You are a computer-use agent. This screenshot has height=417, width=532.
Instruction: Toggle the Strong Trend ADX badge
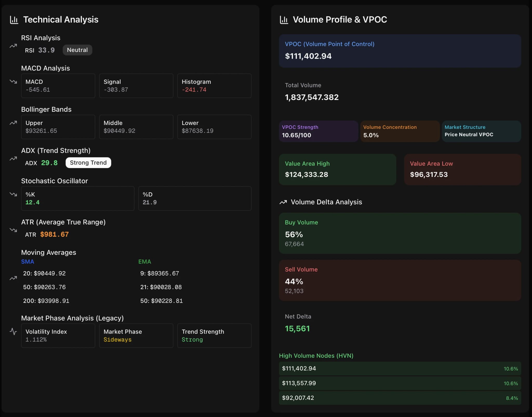88,163
